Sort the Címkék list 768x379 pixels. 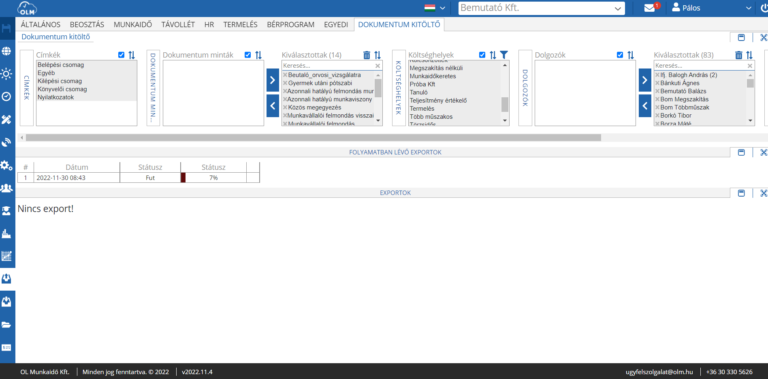tap(132, 55)
